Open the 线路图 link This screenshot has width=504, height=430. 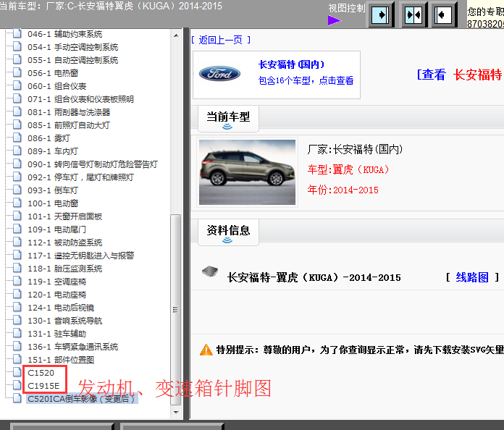472,277
